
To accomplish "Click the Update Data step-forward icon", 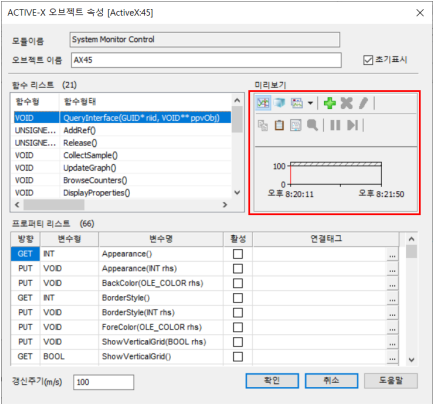I will (x=352, y=125).
